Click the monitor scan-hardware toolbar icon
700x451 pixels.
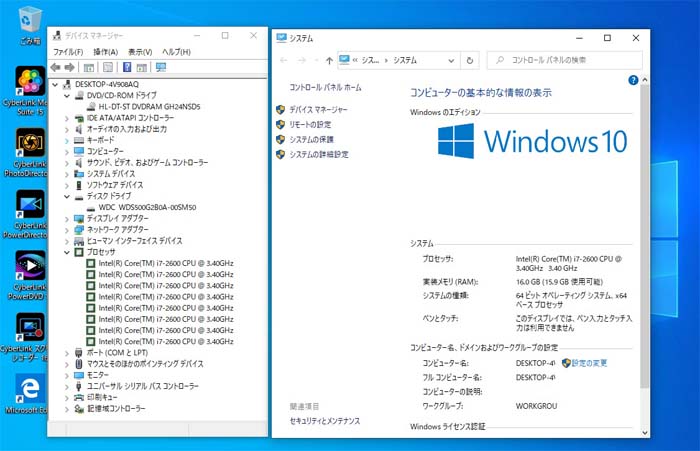pos(161,67)
